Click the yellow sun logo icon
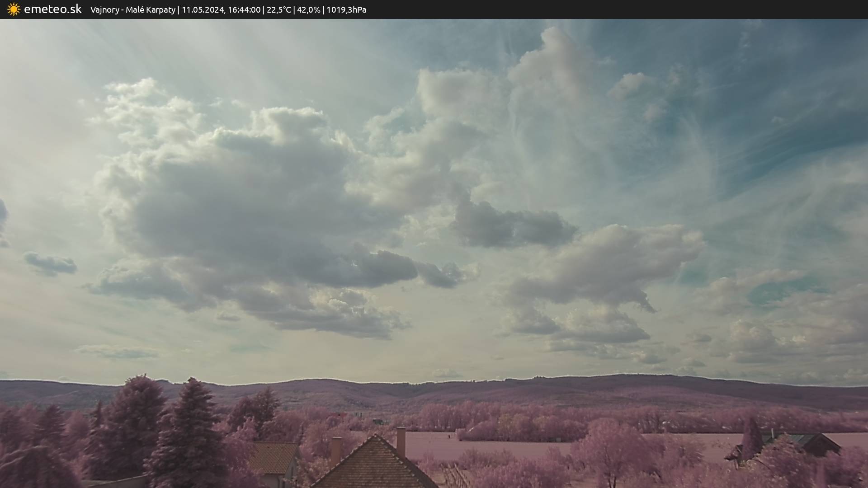 14,9
